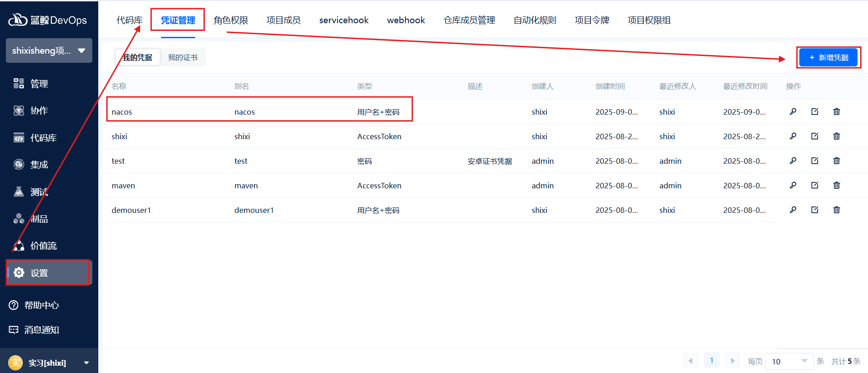
Task: Switch to the webhook tab
Action: coord(406,20)
